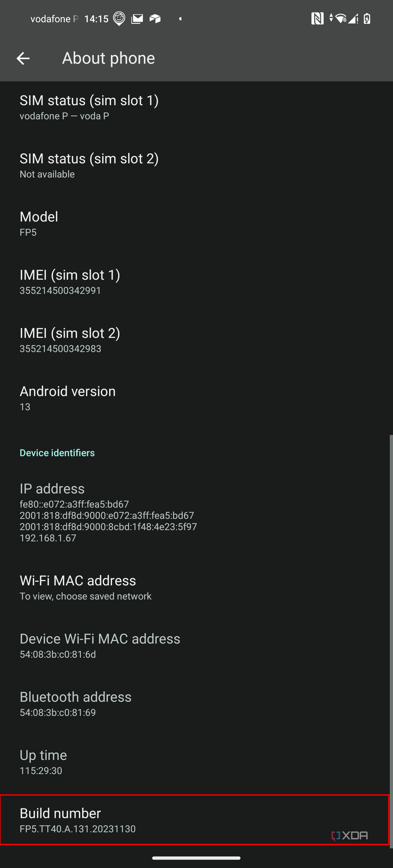
Task: Open SIM status for sim slot 2
Action: (195, 166)
